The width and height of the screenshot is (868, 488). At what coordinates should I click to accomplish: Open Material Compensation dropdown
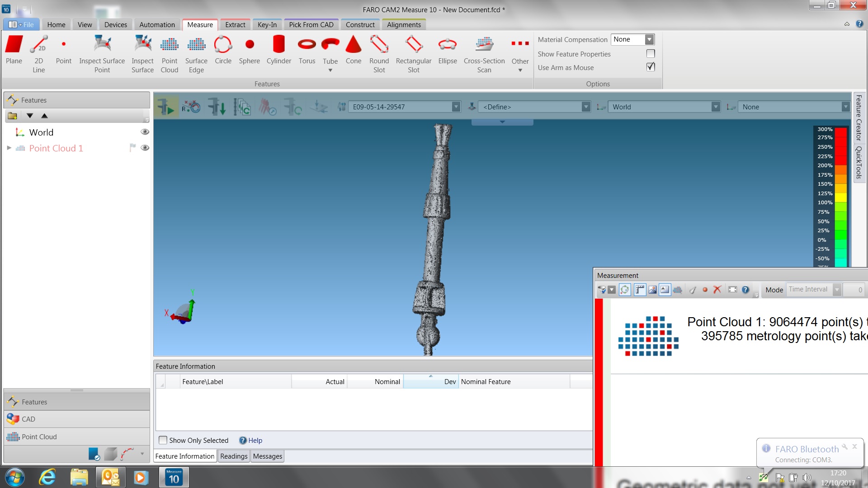coord(649,39)
